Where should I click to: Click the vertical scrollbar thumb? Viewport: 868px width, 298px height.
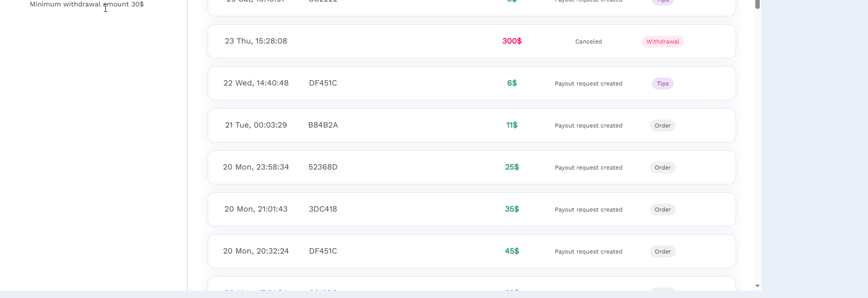757,4
